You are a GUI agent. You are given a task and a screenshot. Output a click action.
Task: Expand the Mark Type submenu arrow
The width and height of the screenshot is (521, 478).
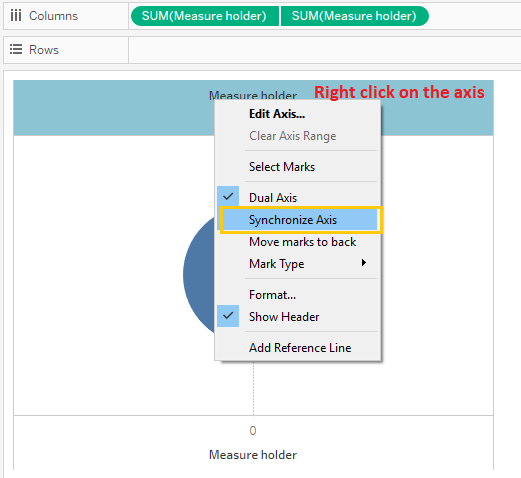[364, 263]
